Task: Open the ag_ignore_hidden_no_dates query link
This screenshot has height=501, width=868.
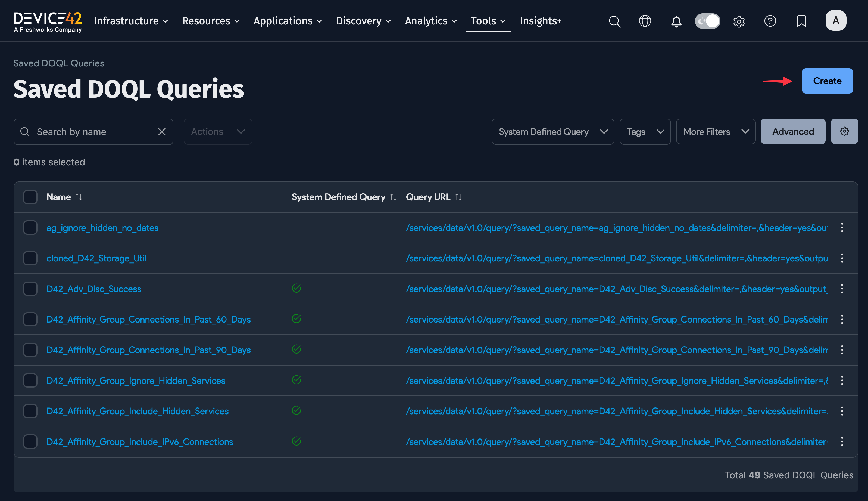Action: tap(102, 227)
